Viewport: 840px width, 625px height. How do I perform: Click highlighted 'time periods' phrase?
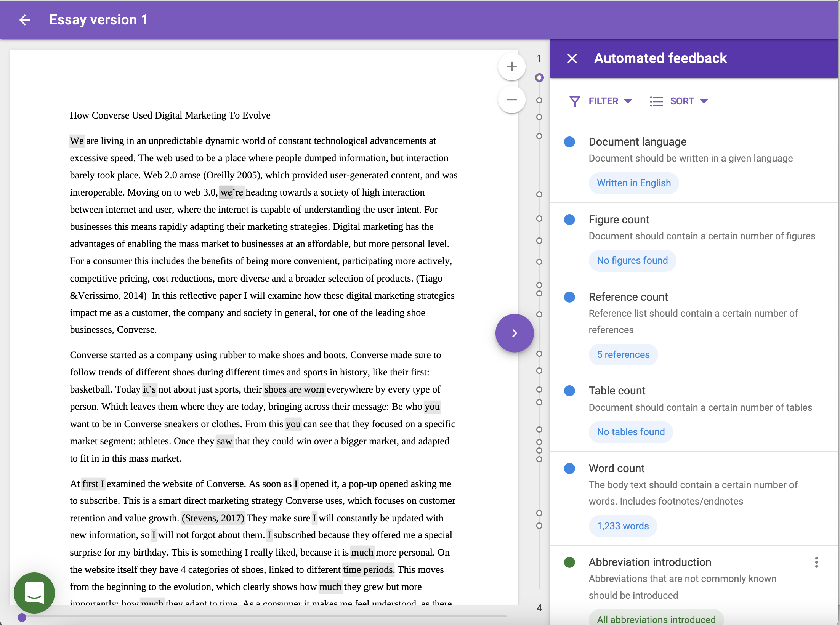[x=368, y=570]
